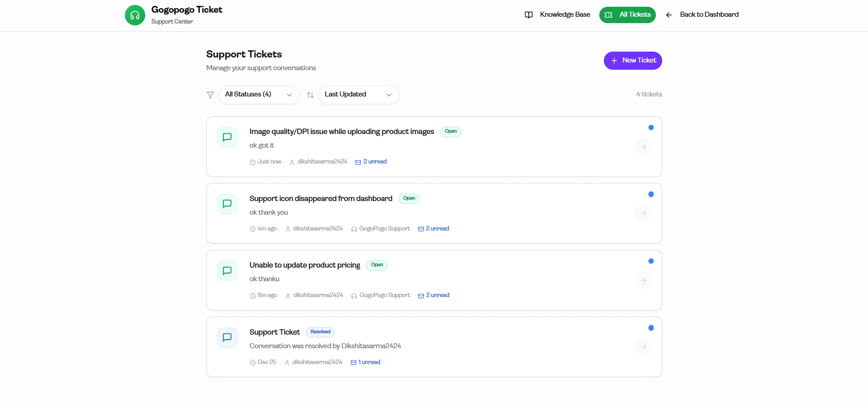The width and height of the screenshot is (868, 408).
Task: Click 'Conversation was resolved by Dikshitasarma2424' text
Action: coord(325,346)
